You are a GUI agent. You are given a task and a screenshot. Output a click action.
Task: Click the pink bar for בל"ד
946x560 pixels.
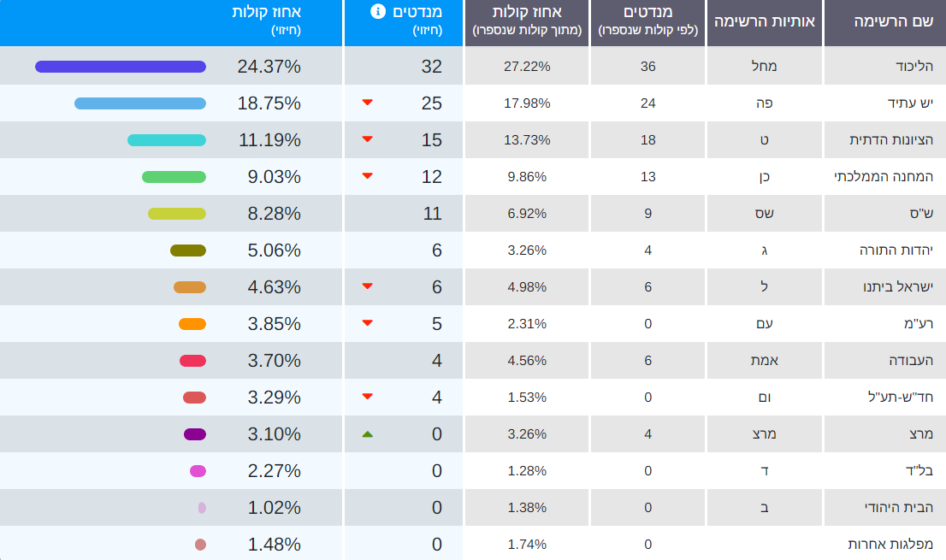(198, 471)
